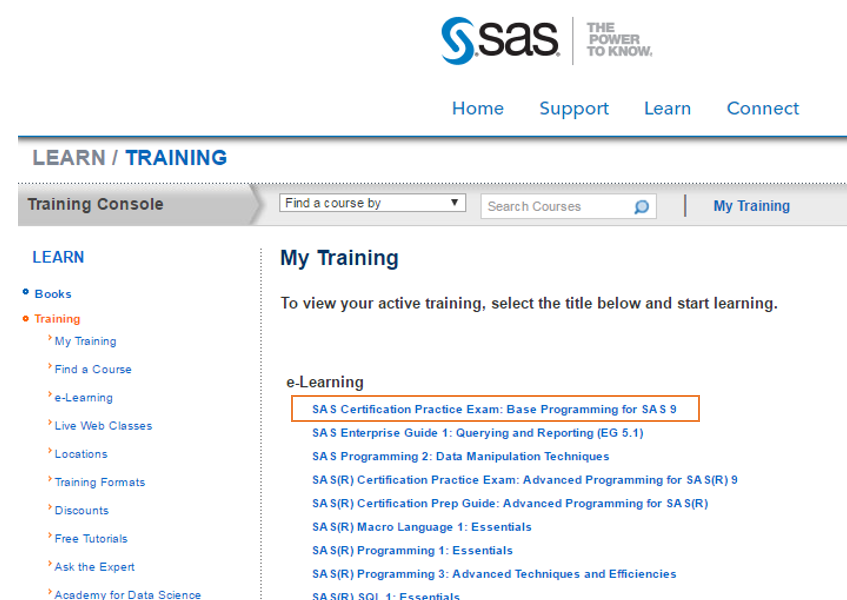The height and width of the screenshot is (600, 847).
Task: Select Training in the sidebar
Action: [57, 319]
